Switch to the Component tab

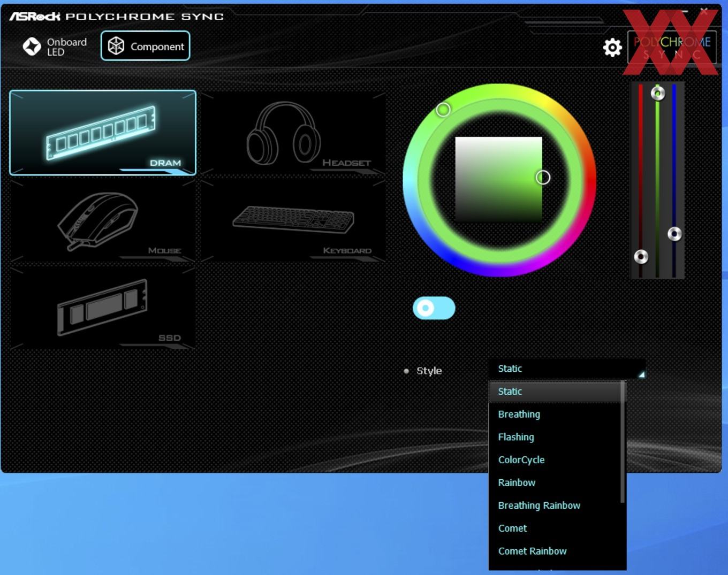(146, 46)
